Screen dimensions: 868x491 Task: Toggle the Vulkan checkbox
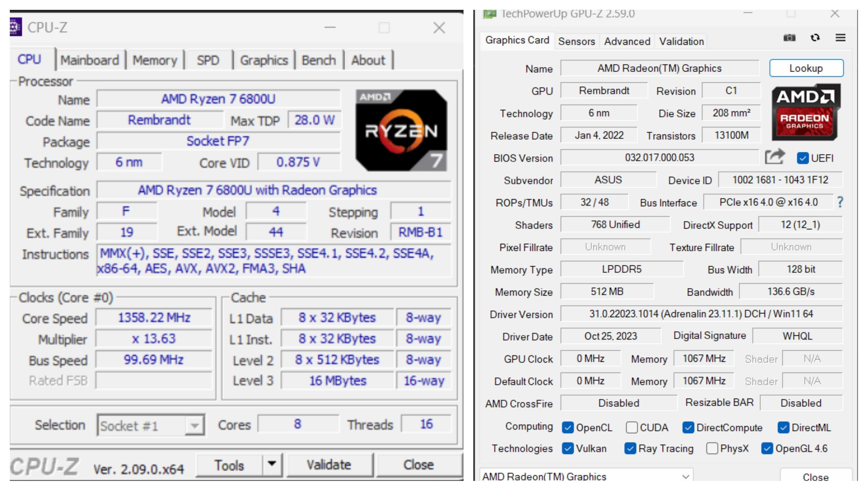(568, 448)
